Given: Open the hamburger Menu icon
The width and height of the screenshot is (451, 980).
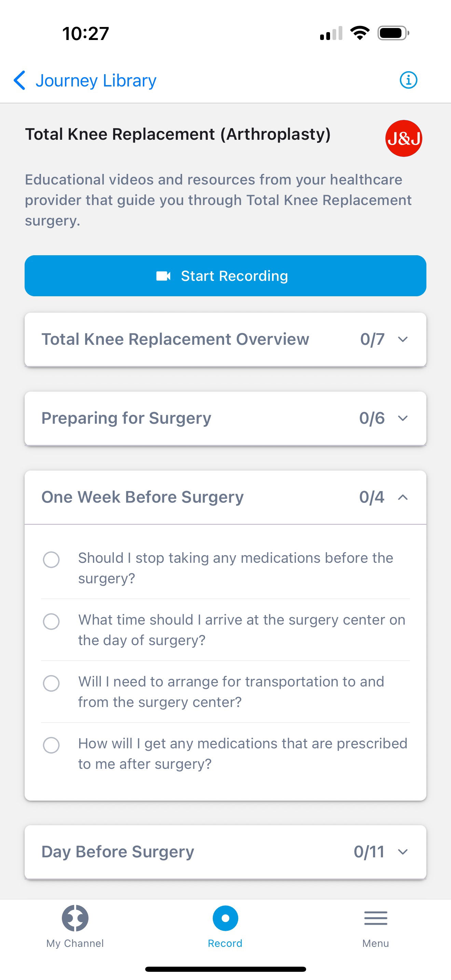Looking at the screenshot, I should [376, 918].
